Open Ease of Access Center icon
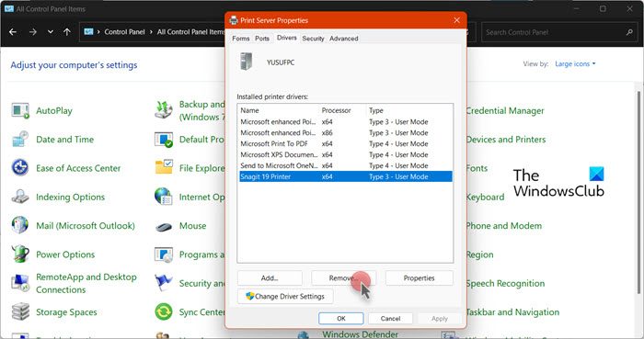Viewport: 644px width, 339px height. coord(20,168)
